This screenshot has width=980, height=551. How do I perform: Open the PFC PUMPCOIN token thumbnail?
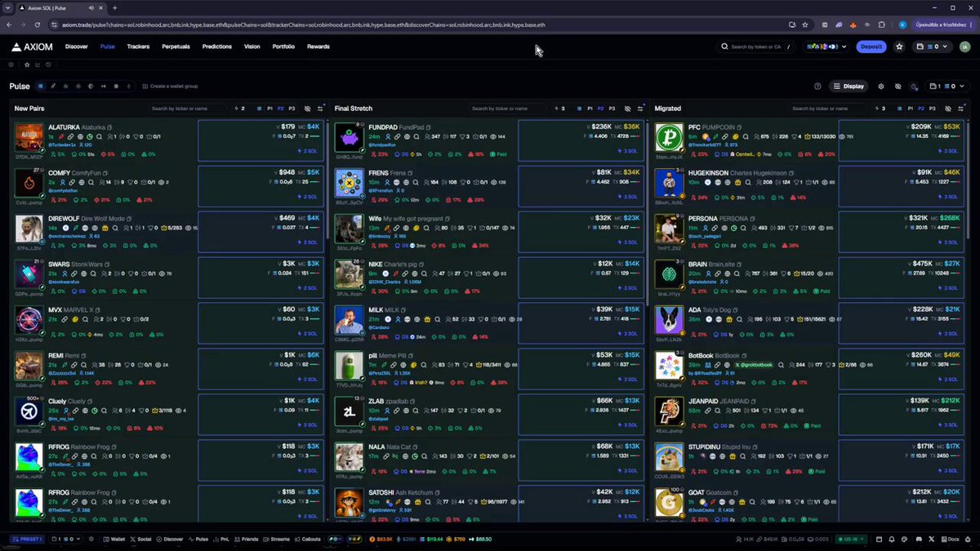click(669, 137)
